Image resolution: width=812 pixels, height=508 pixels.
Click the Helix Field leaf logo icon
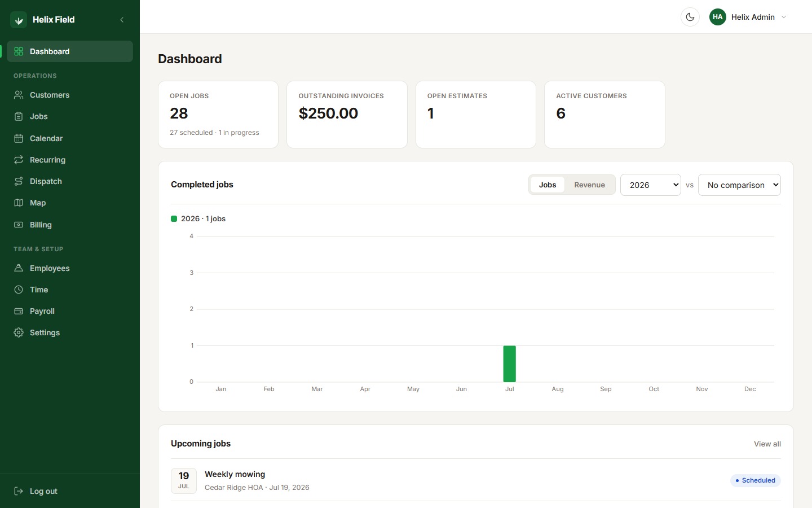(x=19, y=20)
